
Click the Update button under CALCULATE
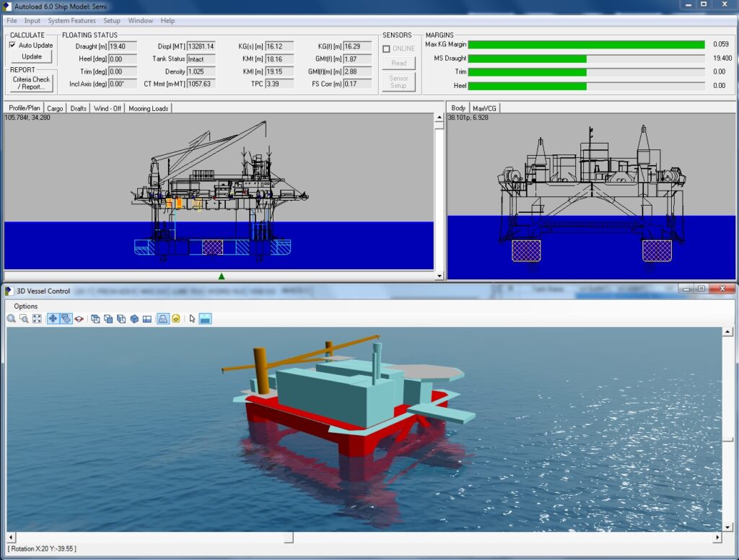click(x=30, y=56)
